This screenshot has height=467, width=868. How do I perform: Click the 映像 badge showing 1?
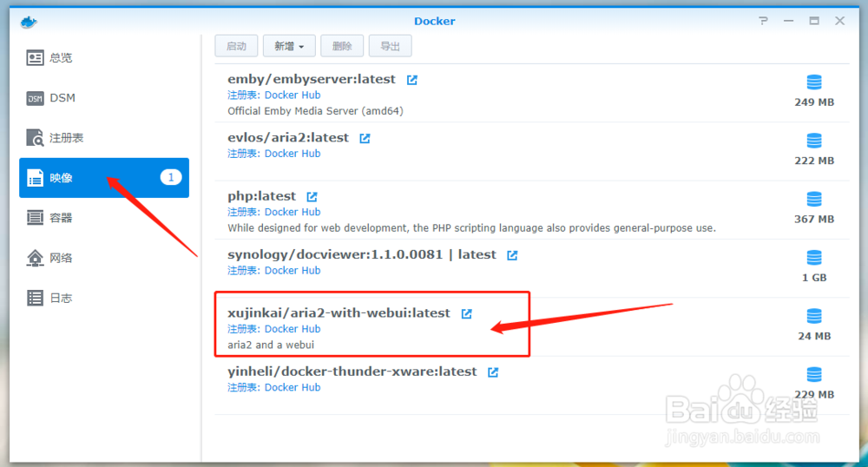(170, 177)
